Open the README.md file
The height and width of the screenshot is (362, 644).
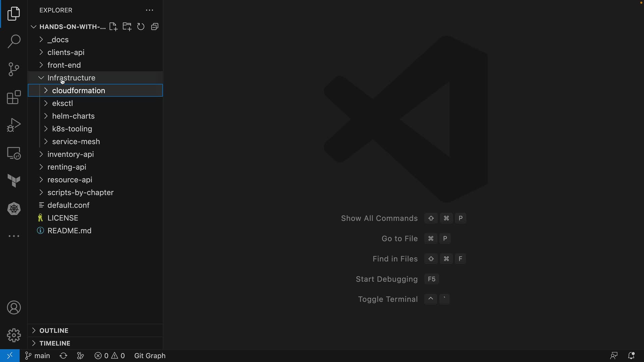[x=69, y=231]
